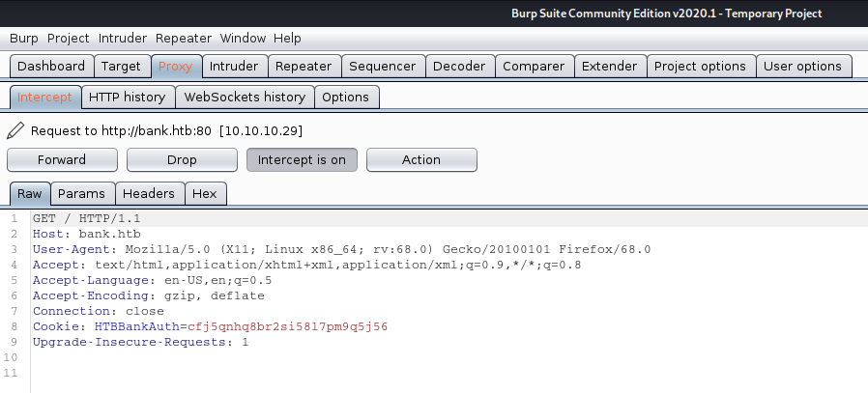The image size is (868, 393).
Task: Show the request Params tab
Action: [81, 193]
